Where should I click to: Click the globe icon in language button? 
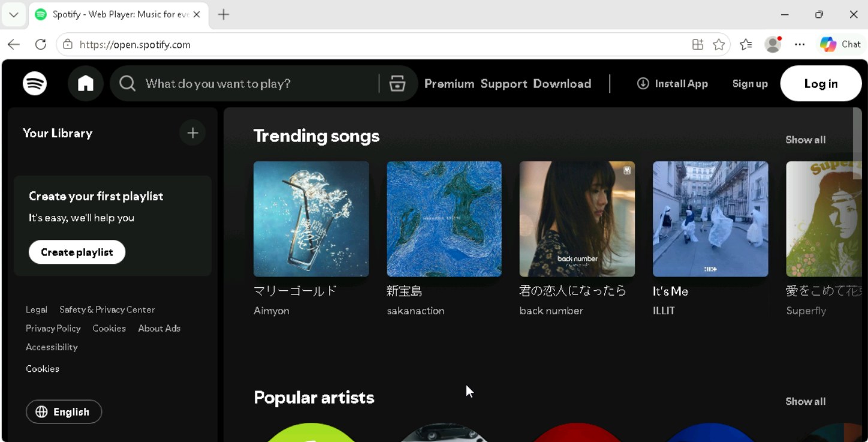tap(41, 412)
